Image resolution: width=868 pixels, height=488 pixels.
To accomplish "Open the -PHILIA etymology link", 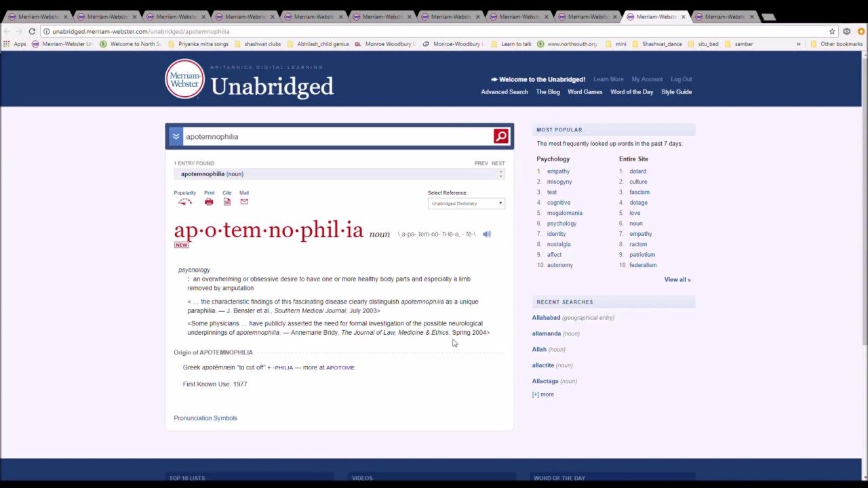I will 283,367.
